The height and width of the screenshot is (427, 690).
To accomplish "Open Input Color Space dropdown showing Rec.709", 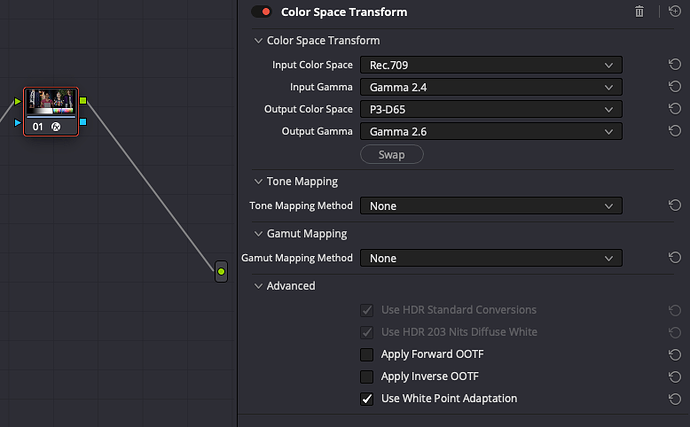I will click(x=491, y=65).
